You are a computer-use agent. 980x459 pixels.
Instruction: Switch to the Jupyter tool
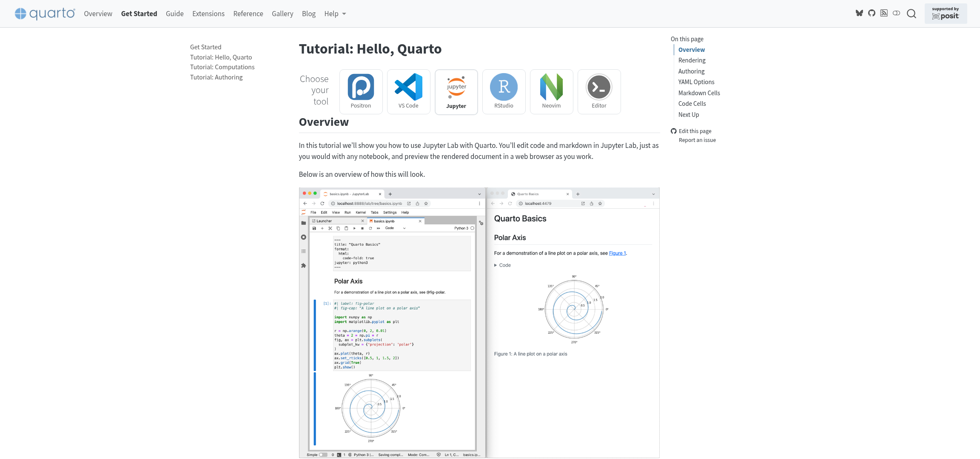pyautogui.click(x=456, y=91)
